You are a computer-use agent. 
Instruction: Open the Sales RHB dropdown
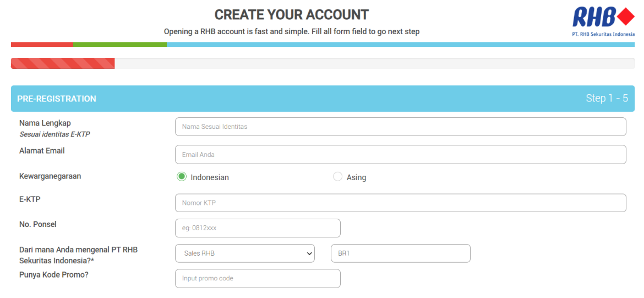coord(245,253)
